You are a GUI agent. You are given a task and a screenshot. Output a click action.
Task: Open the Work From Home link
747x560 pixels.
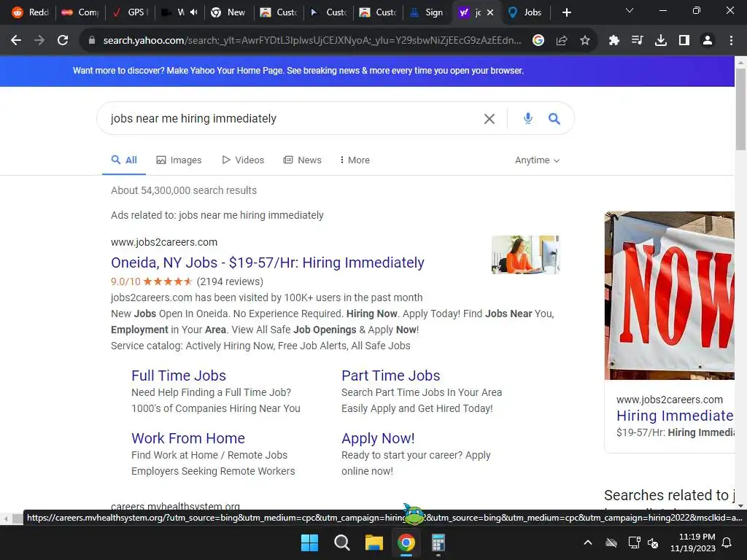click(188, 438)
